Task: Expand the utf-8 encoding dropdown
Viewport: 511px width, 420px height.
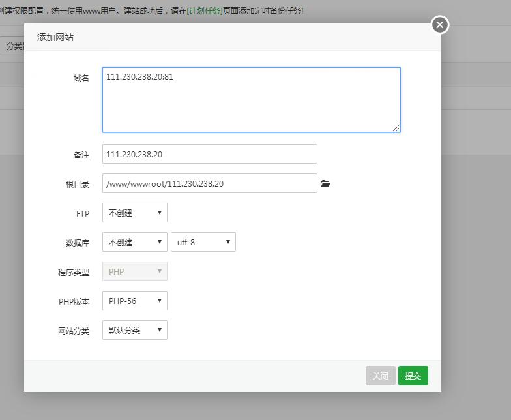Action: click(203, 242)
